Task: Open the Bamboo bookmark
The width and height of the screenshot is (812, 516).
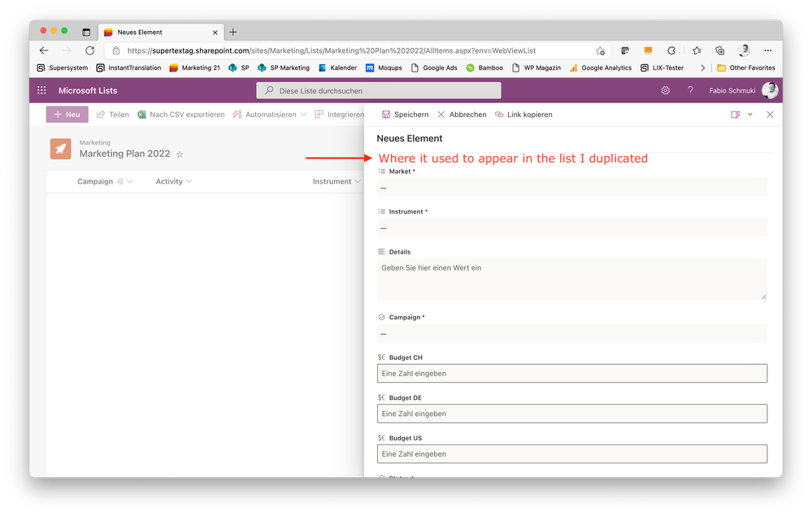Action: (x=484, y=67)
